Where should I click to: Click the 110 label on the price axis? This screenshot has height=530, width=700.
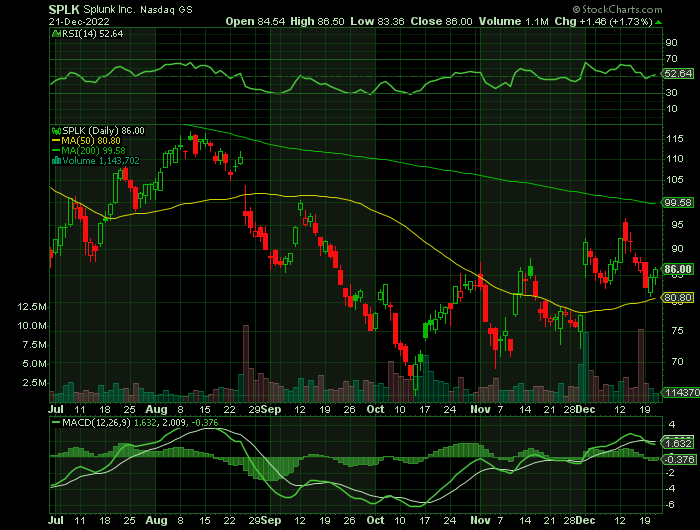(675, 159)
